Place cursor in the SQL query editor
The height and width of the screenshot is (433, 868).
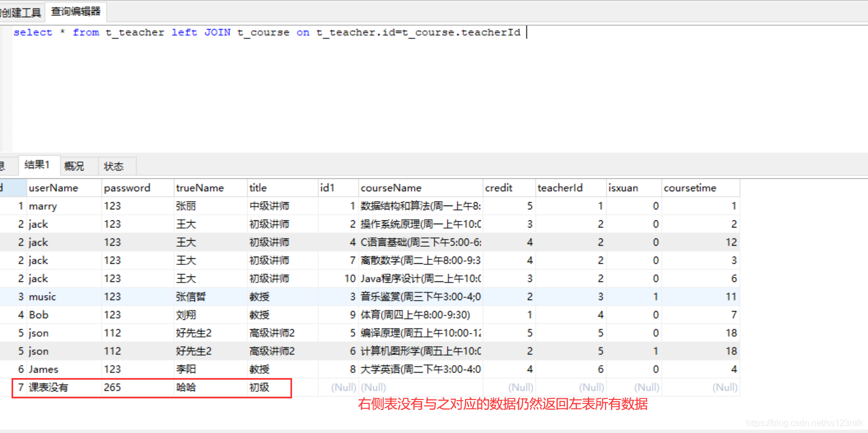439,88
